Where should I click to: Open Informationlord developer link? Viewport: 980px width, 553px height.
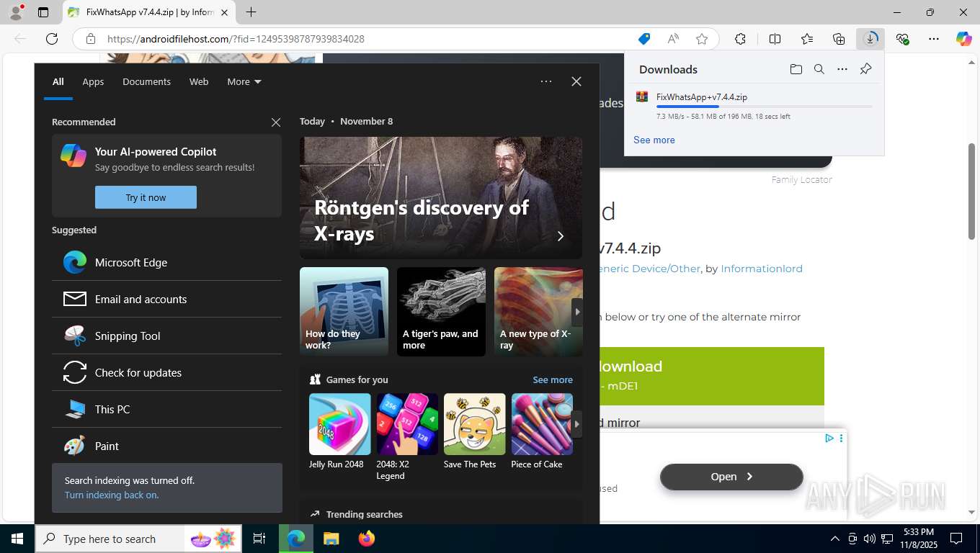[762, 268]
